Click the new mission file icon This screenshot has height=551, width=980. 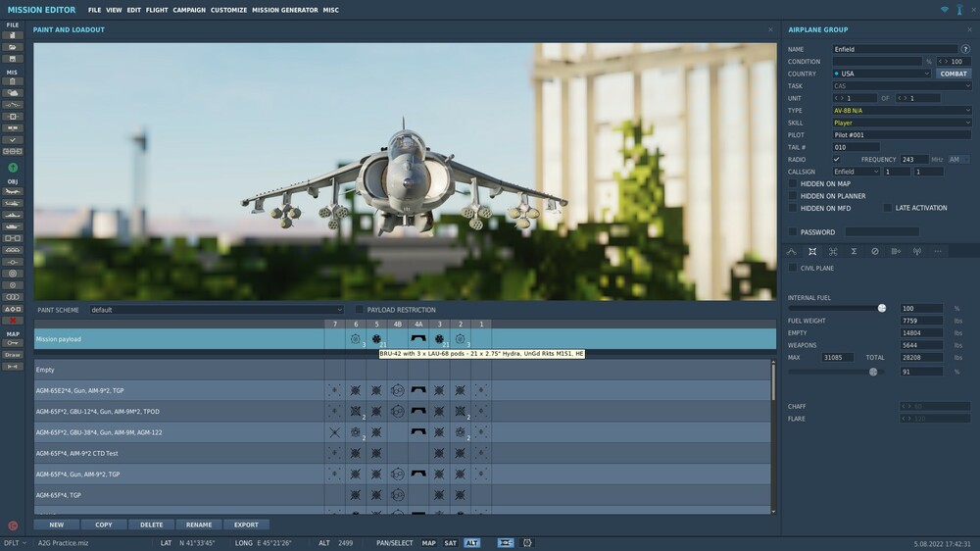pyautogui.click(x=12, y=35)
